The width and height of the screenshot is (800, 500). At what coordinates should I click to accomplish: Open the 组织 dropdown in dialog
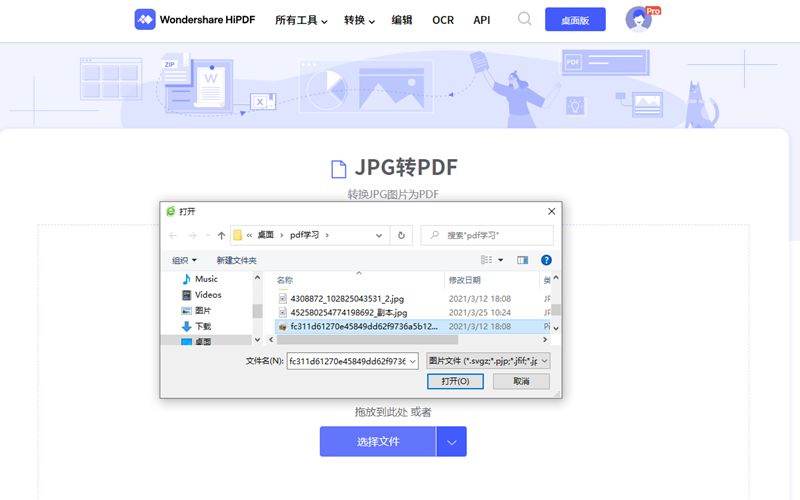pos(183,260)
